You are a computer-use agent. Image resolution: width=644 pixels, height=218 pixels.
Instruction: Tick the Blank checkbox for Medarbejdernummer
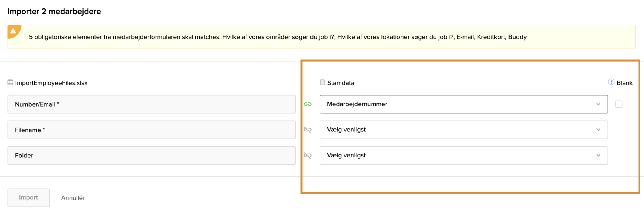(x=619, y=104)
